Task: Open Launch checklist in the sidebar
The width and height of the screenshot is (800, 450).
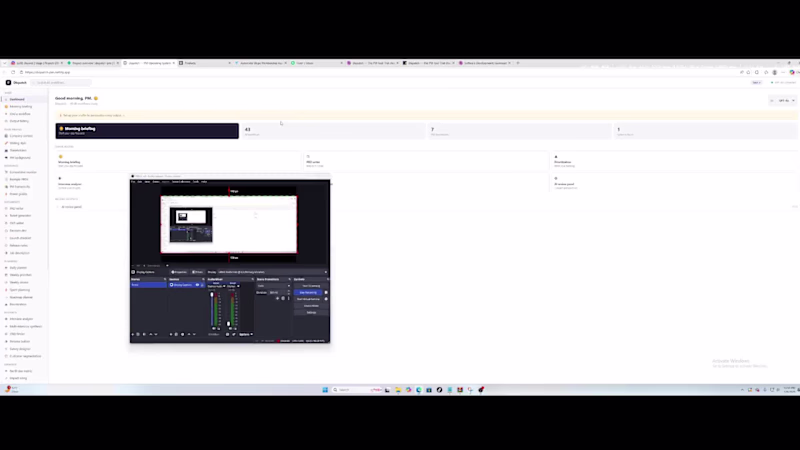Action: [20, 238]
